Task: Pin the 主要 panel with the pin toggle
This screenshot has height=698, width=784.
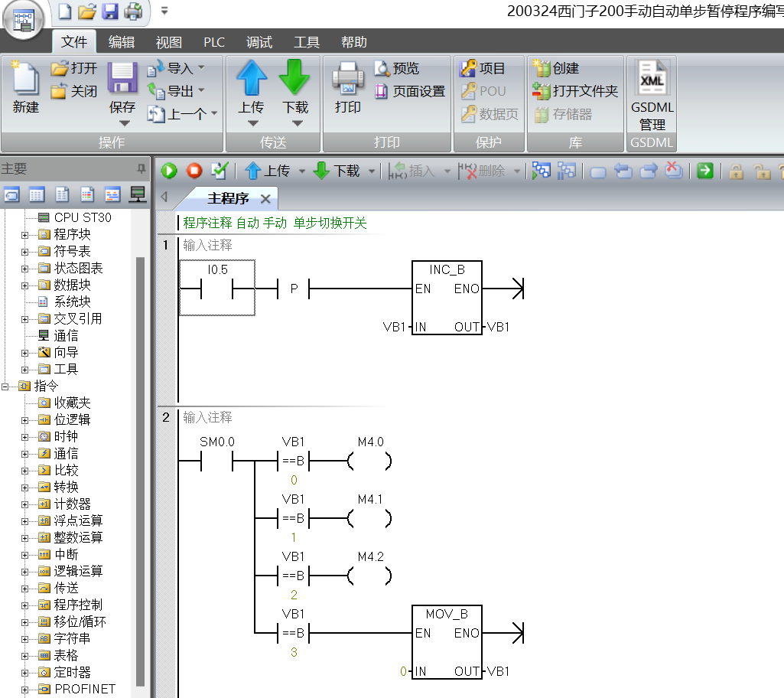Action: [140, 168]
